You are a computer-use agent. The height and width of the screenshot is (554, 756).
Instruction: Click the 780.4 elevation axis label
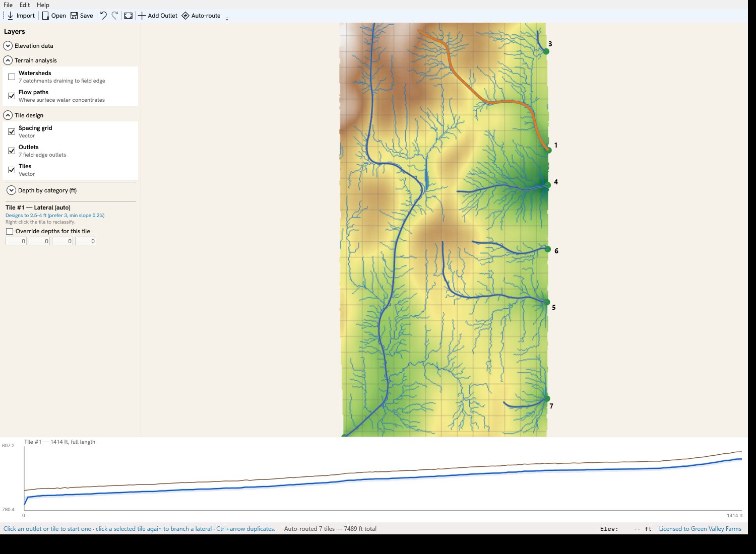click(8, 510)
